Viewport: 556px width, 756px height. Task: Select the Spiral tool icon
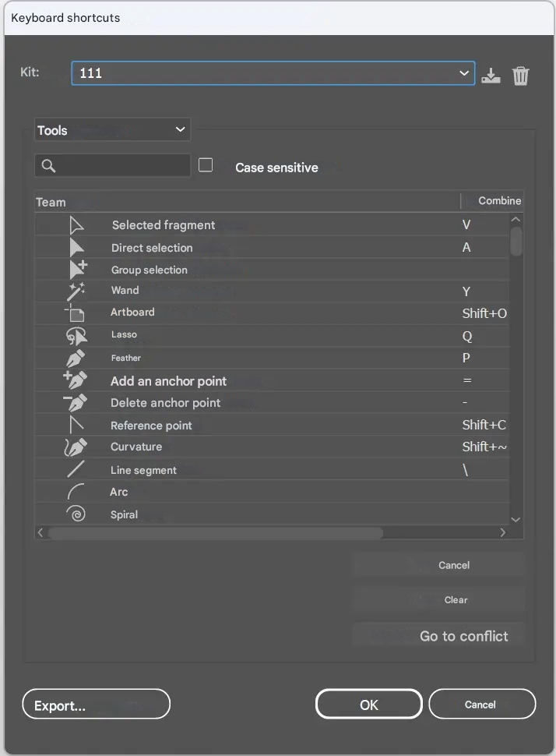point(76,514)
